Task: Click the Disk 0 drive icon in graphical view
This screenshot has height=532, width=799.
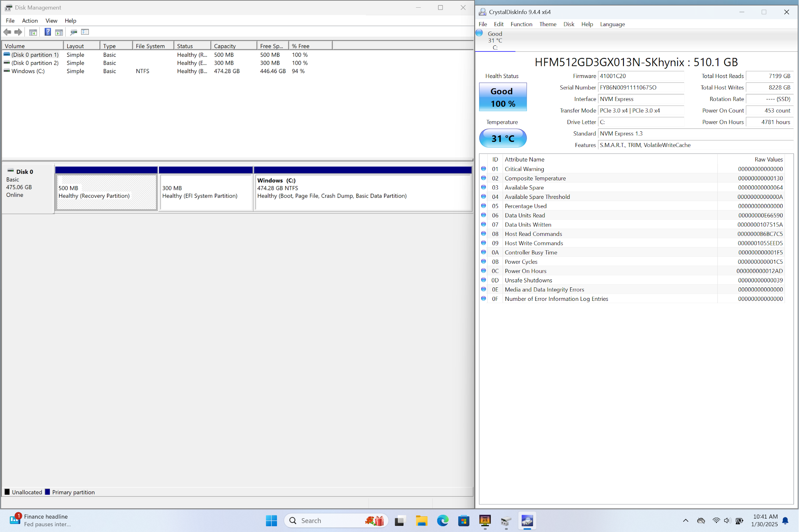Action: (x=11, y=171)
